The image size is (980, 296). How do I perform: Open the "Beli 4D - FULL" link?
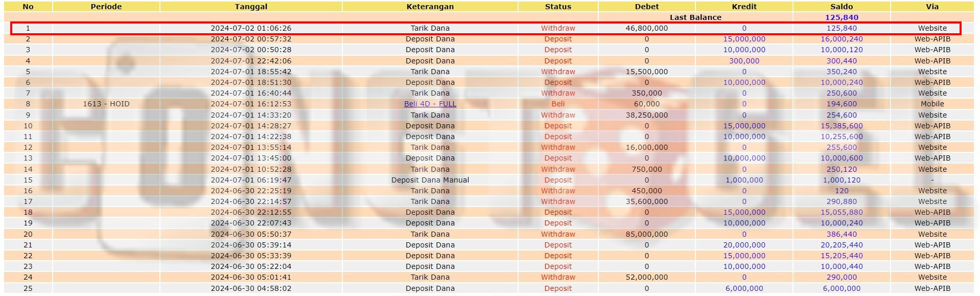click(430, 104)
